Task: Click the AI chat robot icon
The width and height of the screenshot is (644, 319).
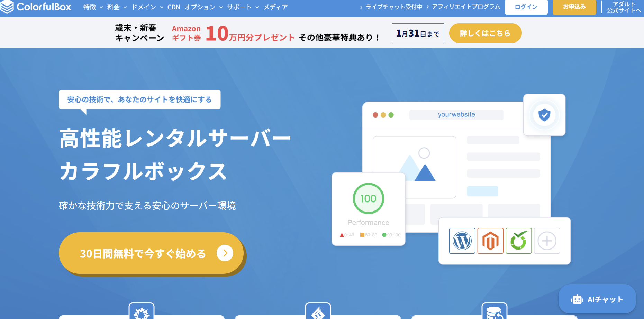Action: point(577,299)
